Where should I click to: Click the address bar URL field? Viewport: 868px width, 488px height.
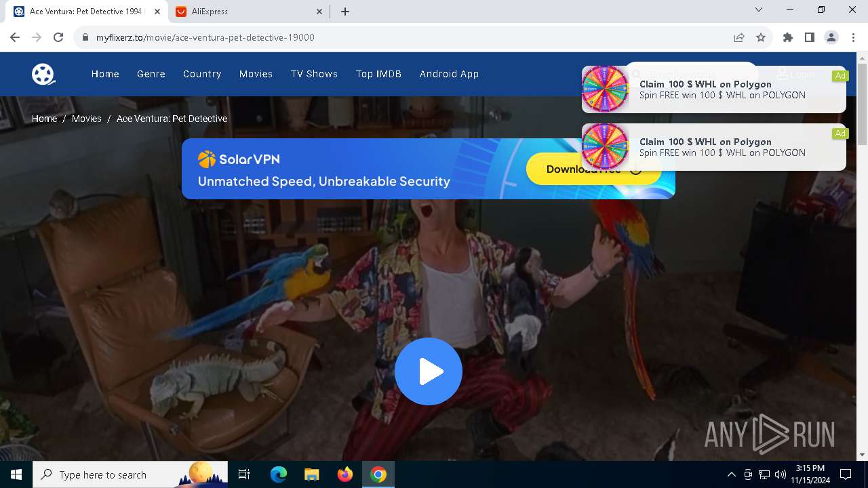pyautogui.click(x=407, y=37)
